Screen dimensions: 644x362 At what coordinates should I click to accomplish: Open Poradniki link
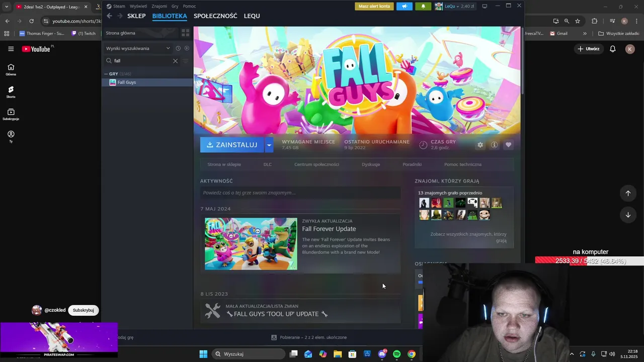(412, 164)
